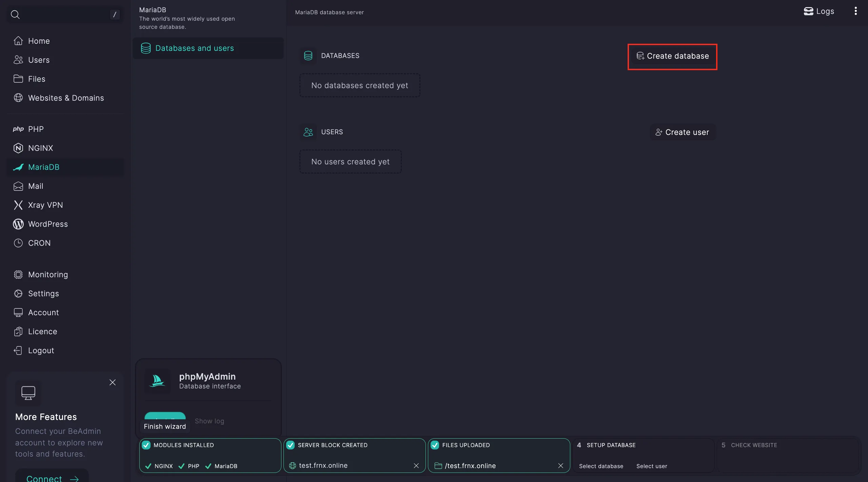This screenshot has width=868, height=482.
Task: Click the magnifier search icon
Action: 15,14
